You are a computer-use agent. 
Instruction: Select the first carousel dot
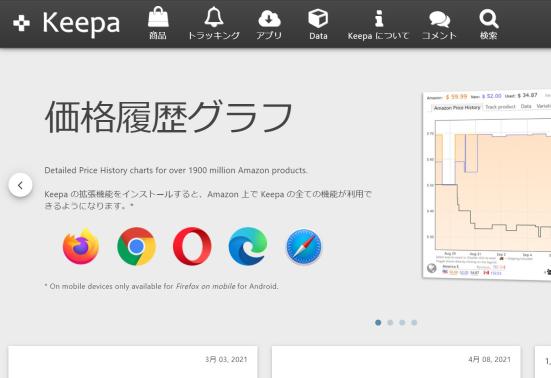tap(378, 322)
